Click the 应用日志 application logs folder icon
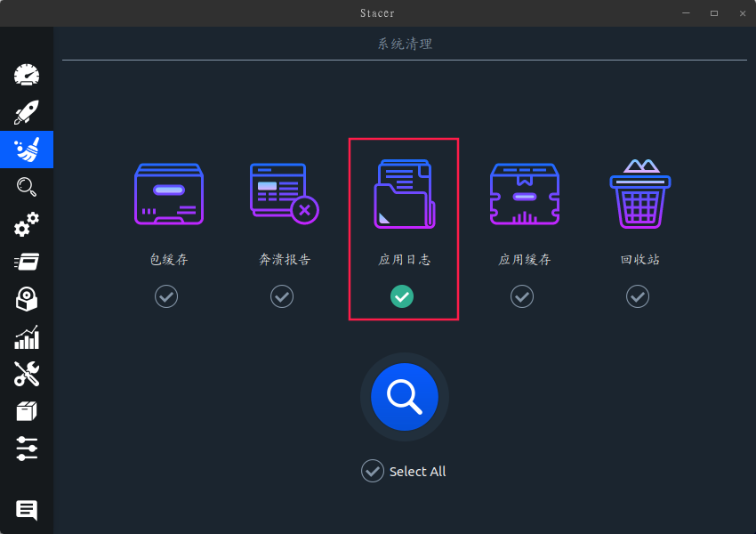Screen dimensions: 756x534 click(405, 193)
